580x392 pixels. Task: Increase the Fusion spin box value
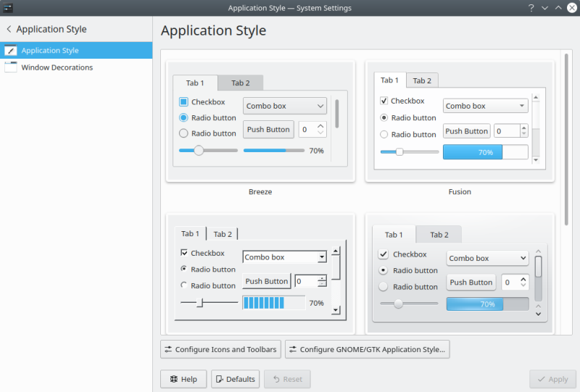tap(523, 128)
